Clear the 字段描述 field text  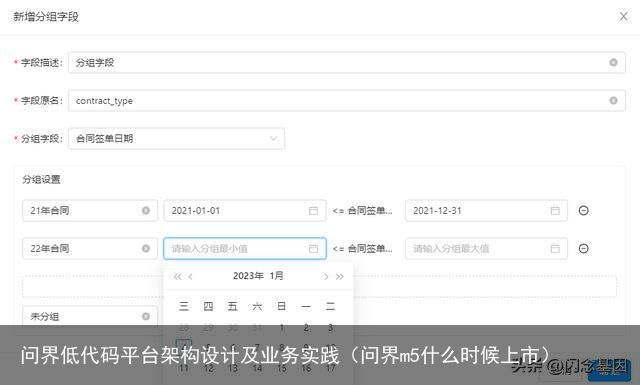click(613, 62)
